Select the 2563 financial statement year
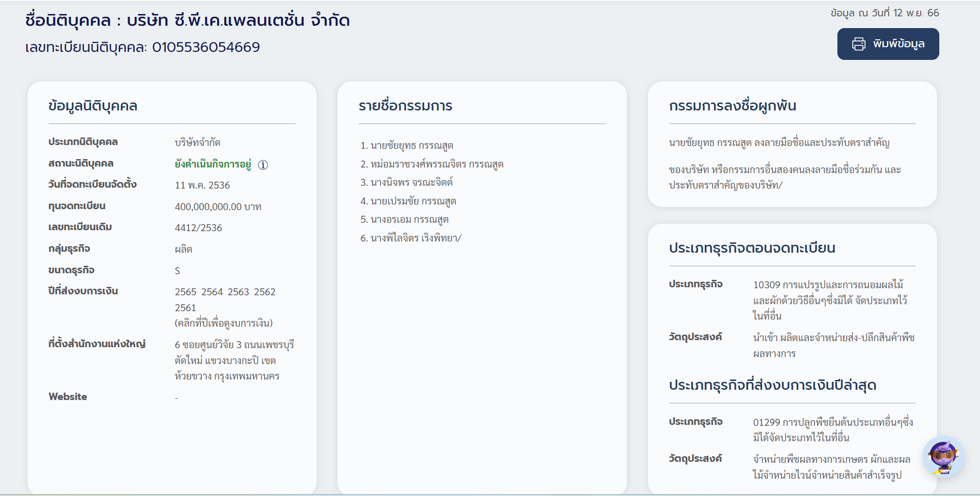The width and height of the screenshot is (980, 496). (238, 292)
